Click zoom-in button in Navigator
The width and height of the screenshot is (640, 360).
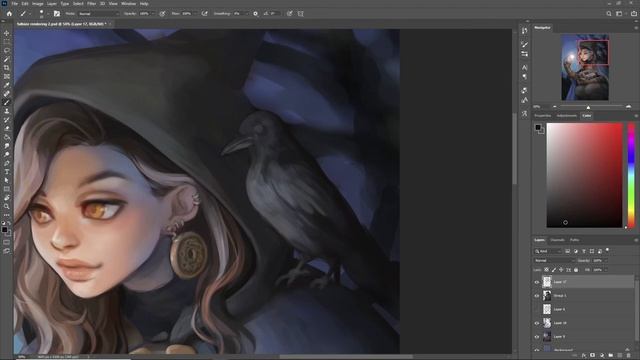629,107
